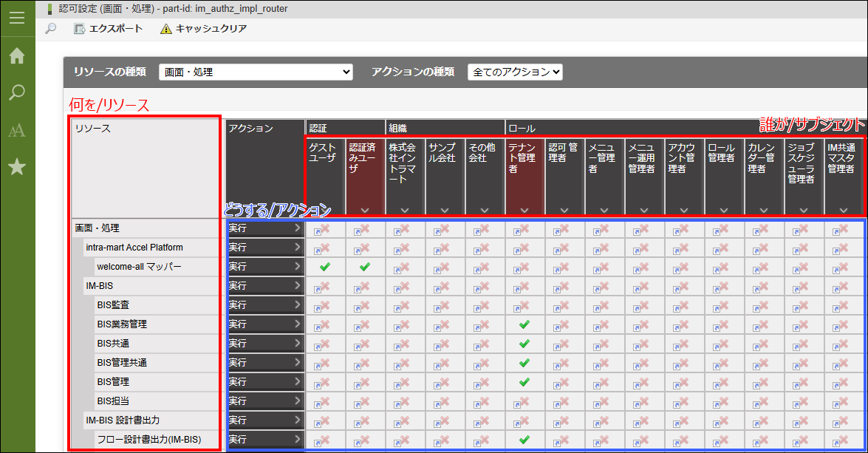Open the hamburger menu in sidebar
The image size is (868, 453).
(17, 18)
